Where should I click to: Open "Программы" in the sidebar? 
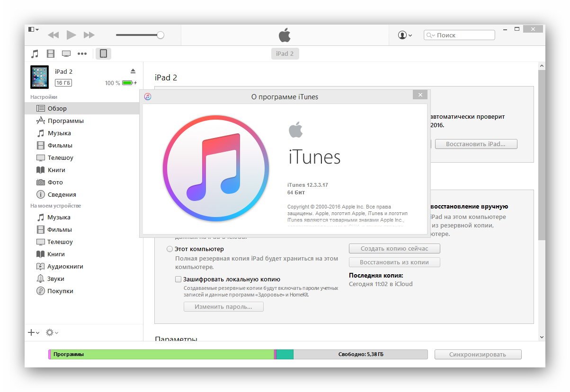point(65,121)
